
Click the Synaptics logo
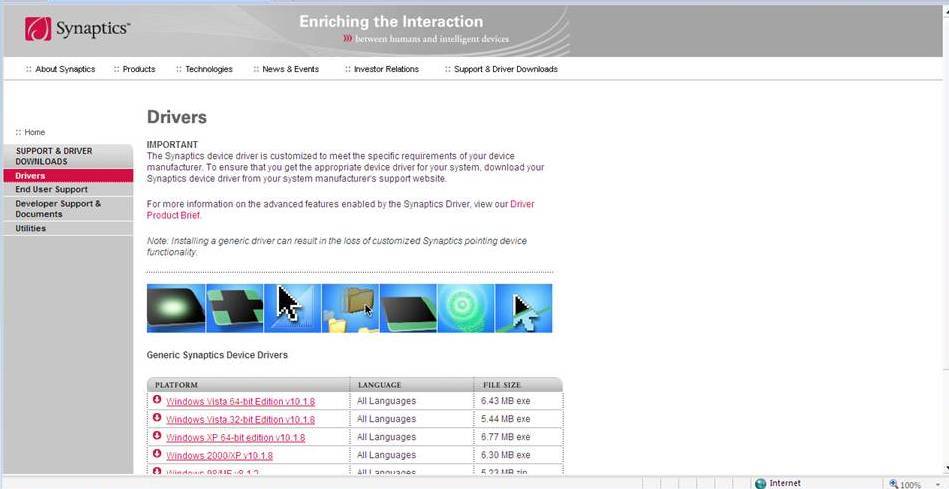click(77, 28)
